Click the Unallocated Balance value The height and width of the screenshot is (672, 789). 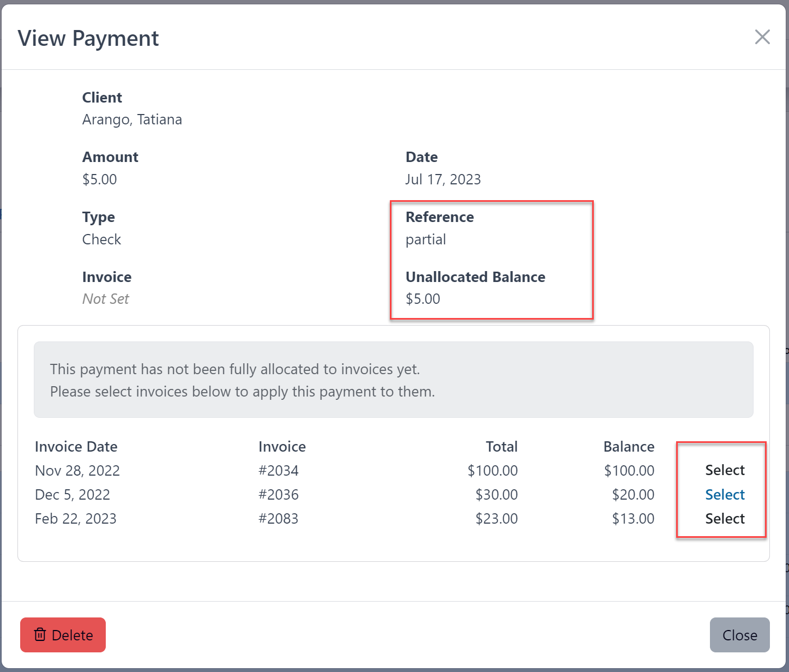423,298
